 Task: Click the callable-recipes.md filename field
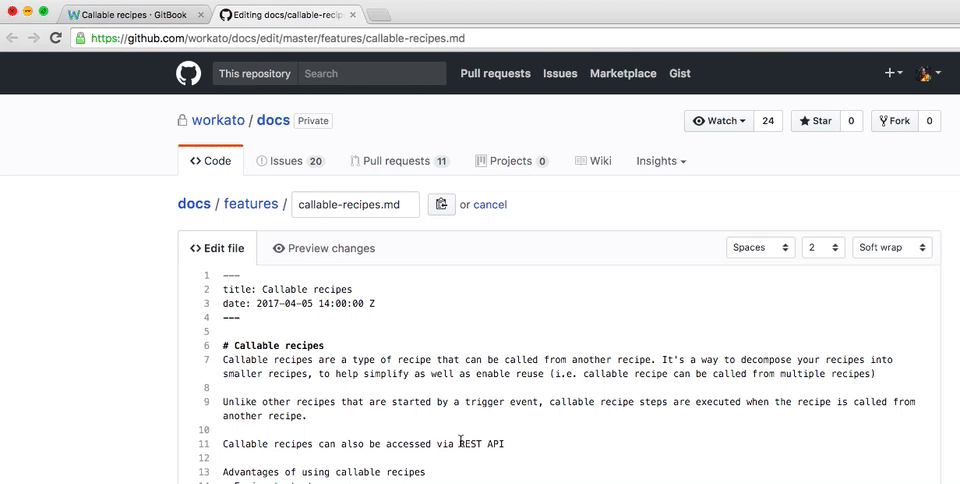tap(355, 204)
